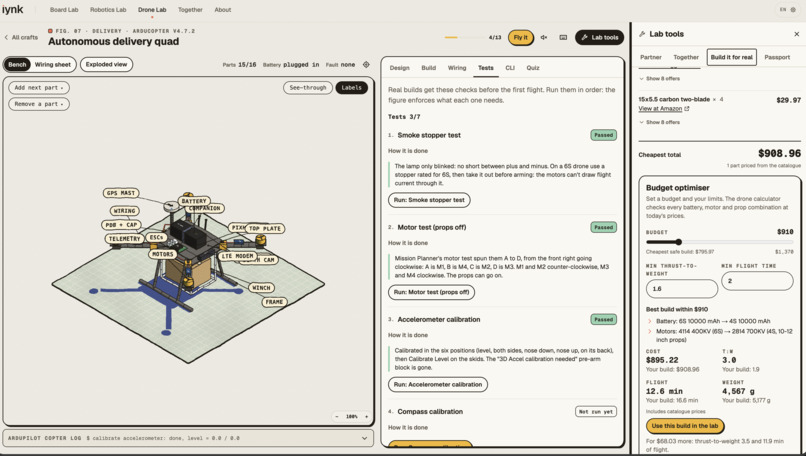Open Drone Lab in top navigation
Viewport: 806px width, 456px height.
pyautogui.click(x=152, y=10)
